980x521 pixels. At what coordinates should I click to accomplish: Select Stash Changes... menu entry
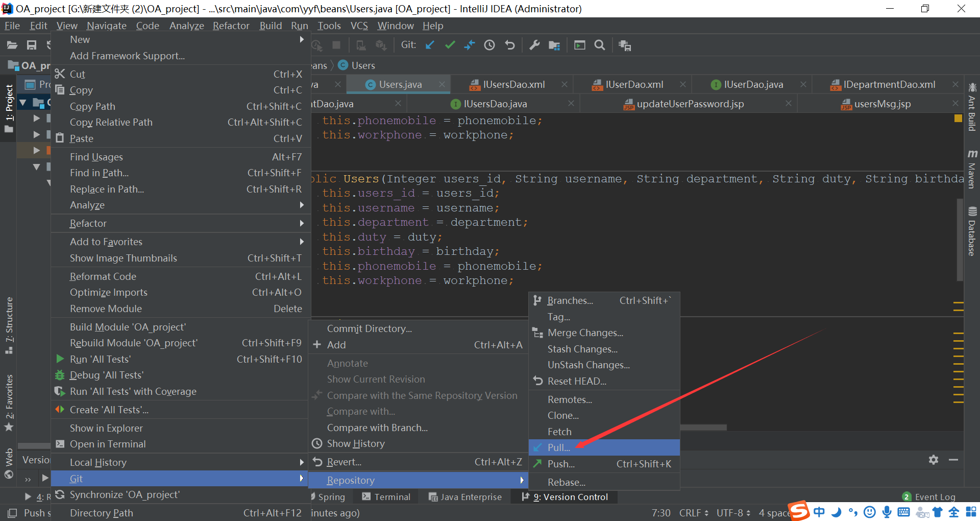[x=604, y=349]
